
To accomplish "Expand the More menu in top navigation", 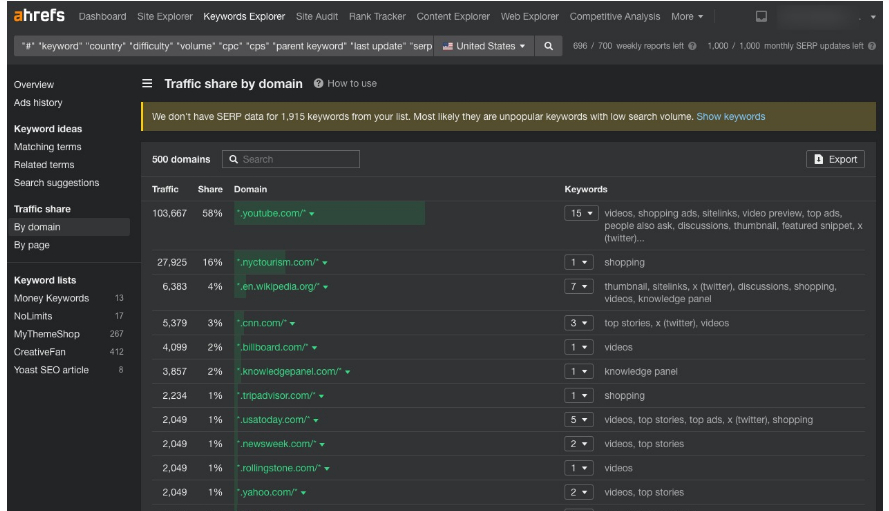I will pyautogui.click(x=687, y=16).
